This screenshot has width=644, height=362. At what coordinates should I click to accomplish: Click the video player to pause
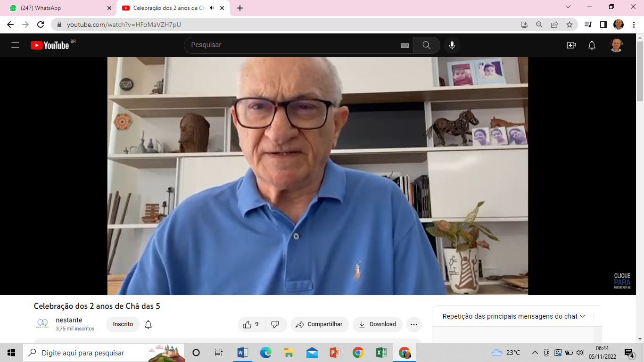(318, 176)
